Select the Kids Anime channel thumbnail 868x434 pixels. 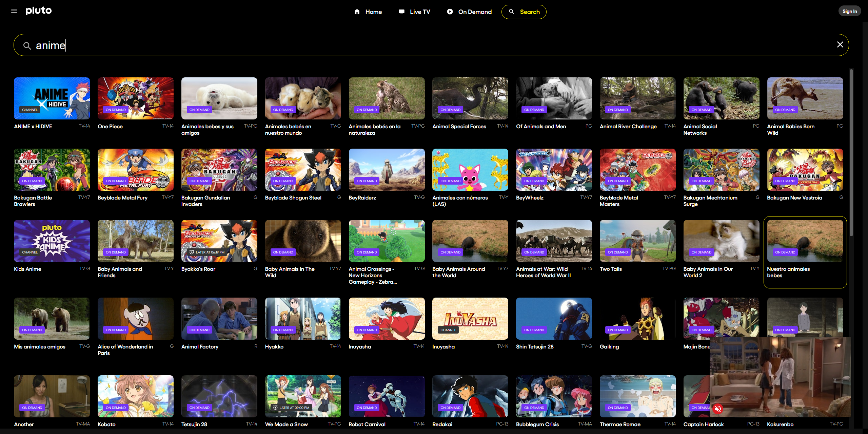click(x=52, y=241)
